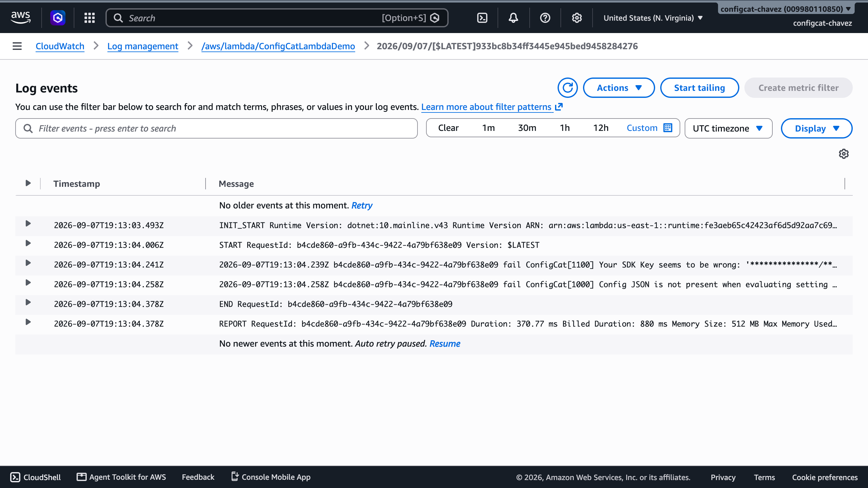868x488 pixels.
Task: Expand the START RequestId log event row
Action: click(28, 243)
